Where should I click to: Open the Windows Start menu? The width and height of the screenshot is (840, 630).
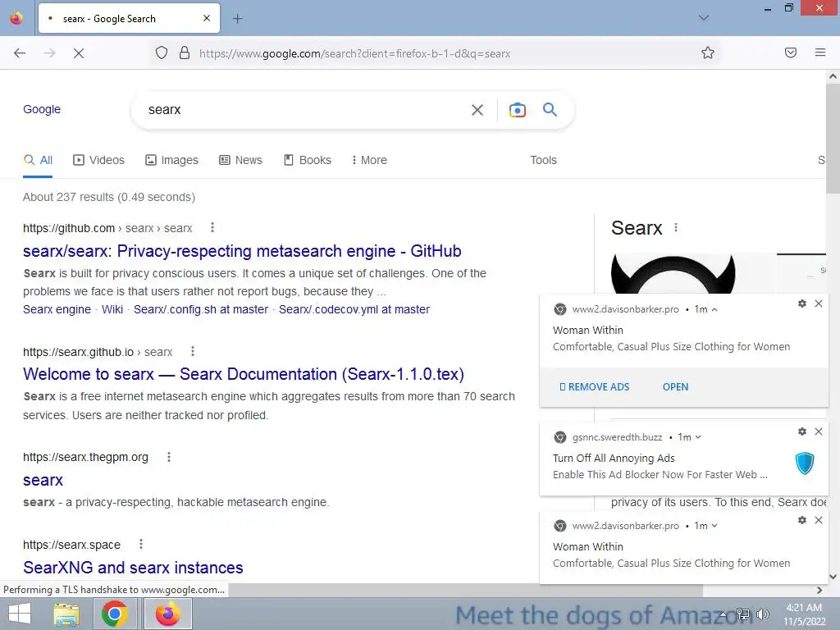20,614
